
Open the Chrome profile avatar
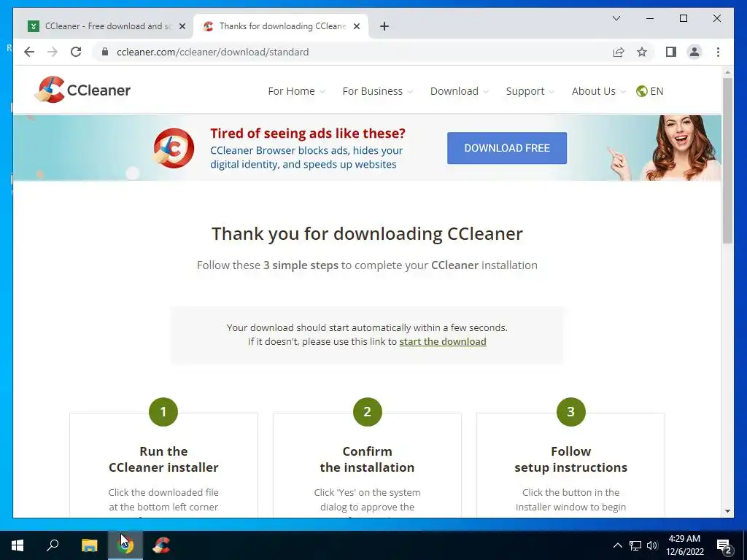tap(694, 52)
